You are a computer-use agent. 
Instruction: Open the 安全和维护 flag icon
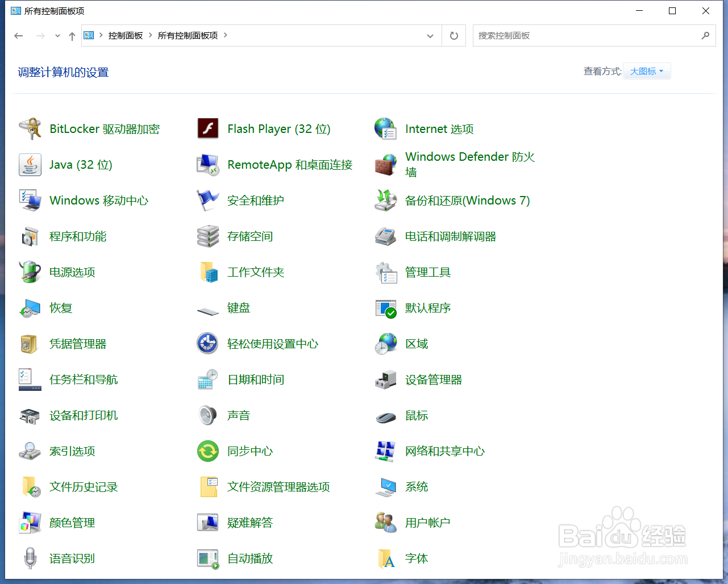click(x=208, y=201)
